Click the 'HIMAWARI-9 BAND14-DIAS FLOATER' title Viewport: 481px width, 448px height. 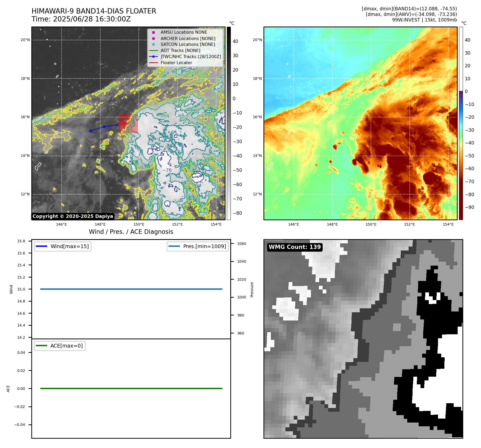tap(94, 11)
